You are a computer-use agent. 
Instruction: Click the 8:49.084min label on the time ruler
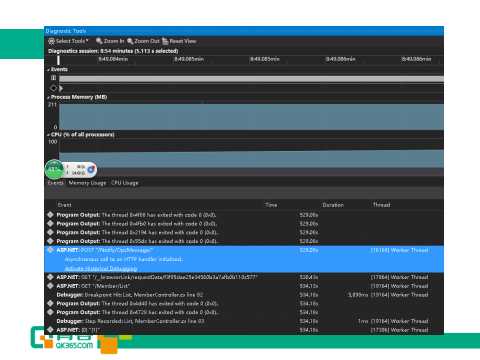113,59
